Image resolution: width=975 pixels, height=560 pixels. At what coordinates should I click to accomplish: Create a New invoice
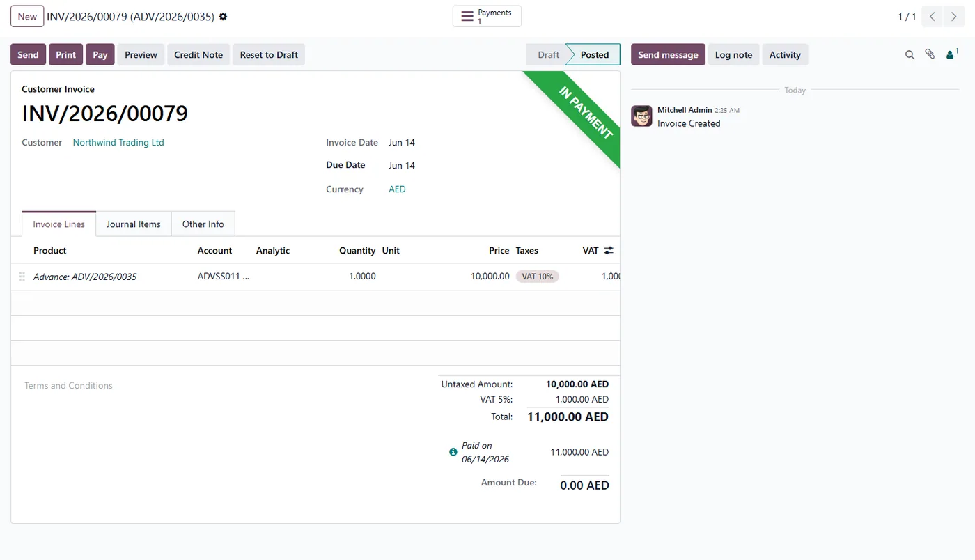[x=27, y=16]
